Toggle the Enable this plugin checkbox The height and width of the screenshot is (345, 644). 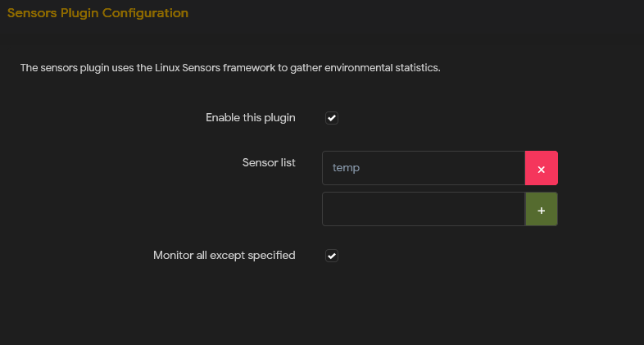(x=332, y=118)
